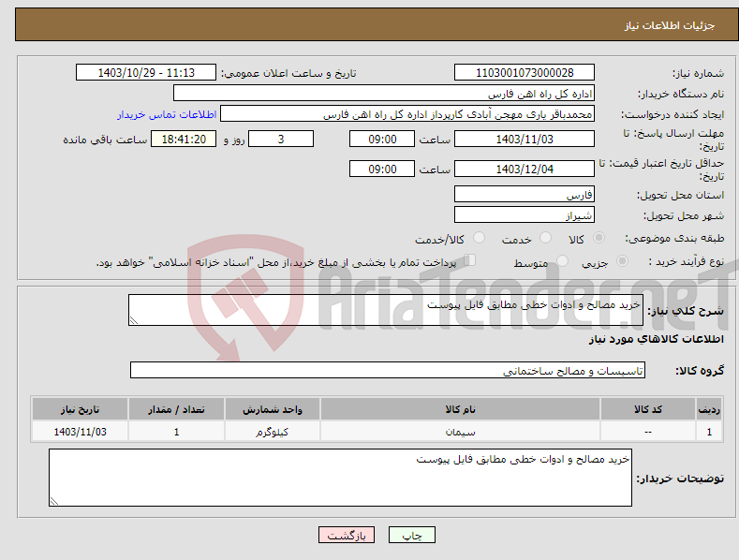Click the چاپ (print) button
This screenshot has width=739, height=560.
411,535
